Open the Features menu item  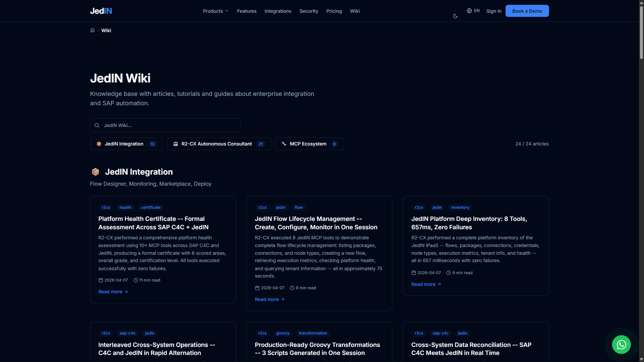(247, 11)
